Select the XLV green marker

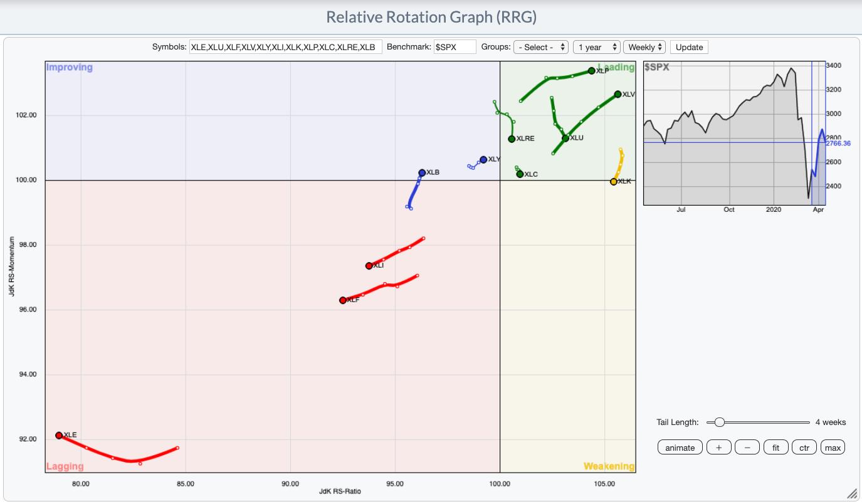pos(618,94)
